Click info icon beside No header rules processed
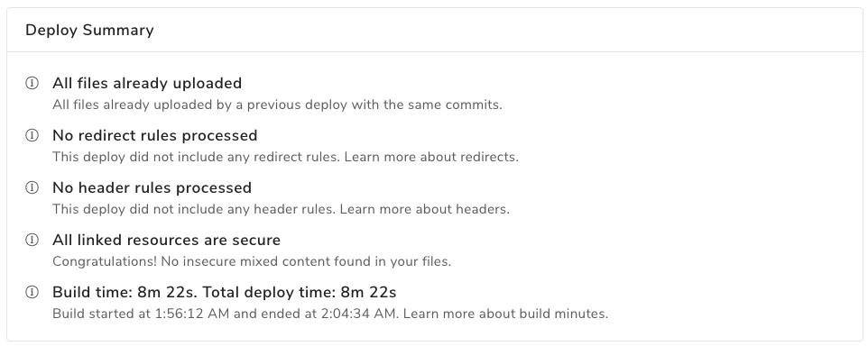868x346 pixels. click(32, 188)
